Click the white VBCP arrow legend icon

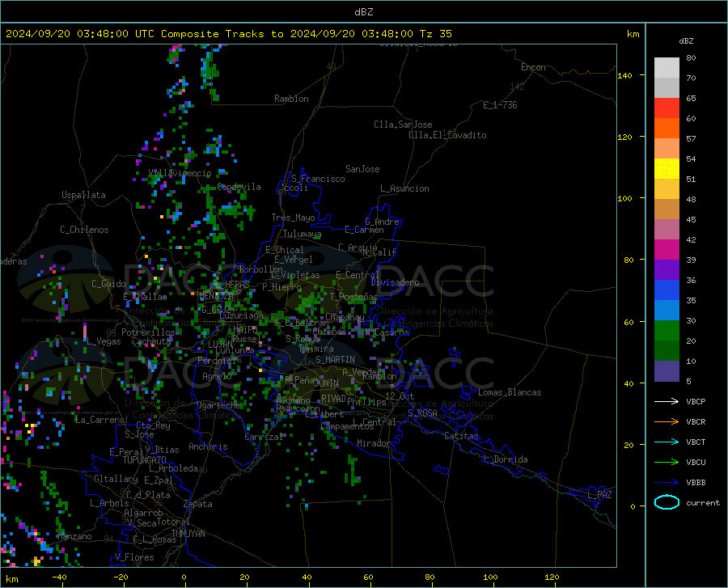(x=667, y=401)
